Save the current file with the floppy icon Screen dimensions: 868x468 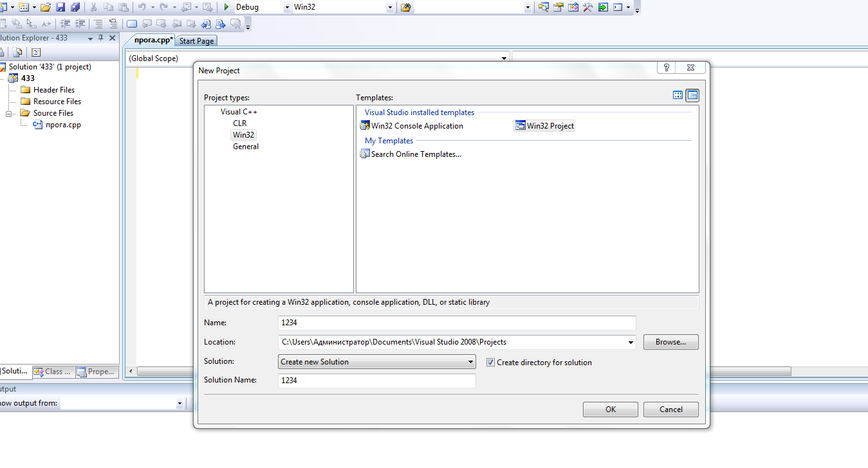[60, 7]
